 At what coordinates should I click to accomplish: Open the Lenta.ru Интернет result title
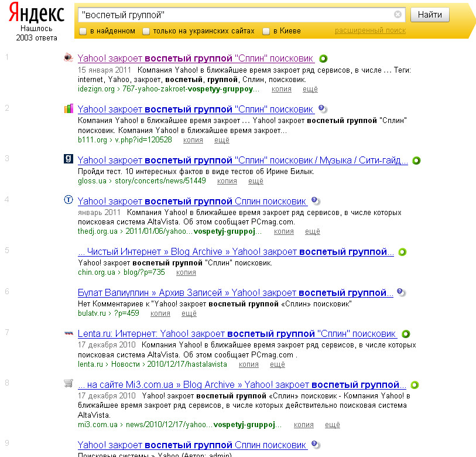237,333
